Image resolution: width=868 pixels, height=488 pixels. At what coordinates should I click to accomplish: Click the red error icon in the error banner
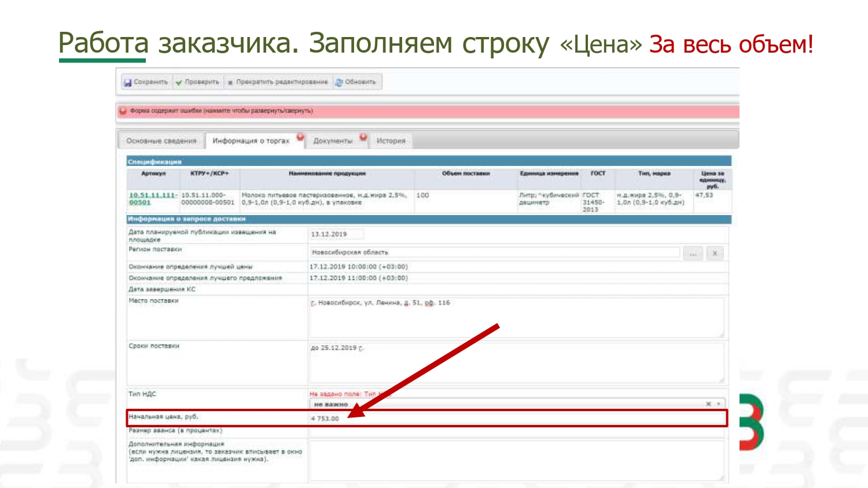[x=123, y=110]
